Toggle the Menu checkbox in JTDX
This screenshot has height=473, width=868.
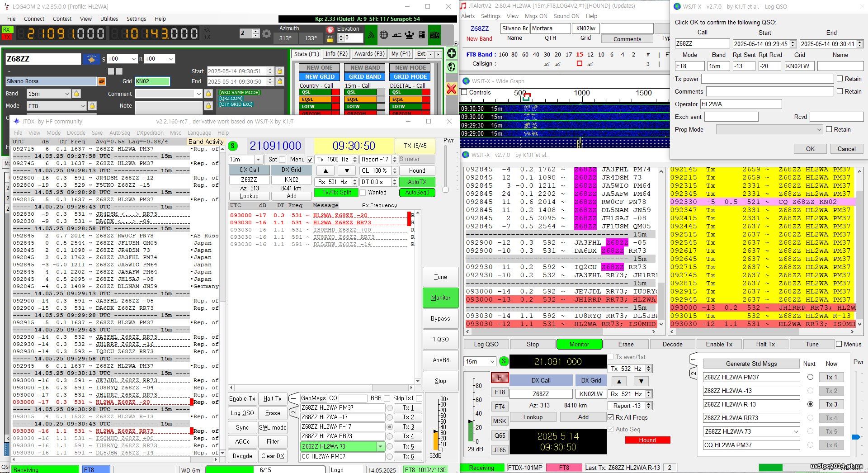[x=310, y=159]
